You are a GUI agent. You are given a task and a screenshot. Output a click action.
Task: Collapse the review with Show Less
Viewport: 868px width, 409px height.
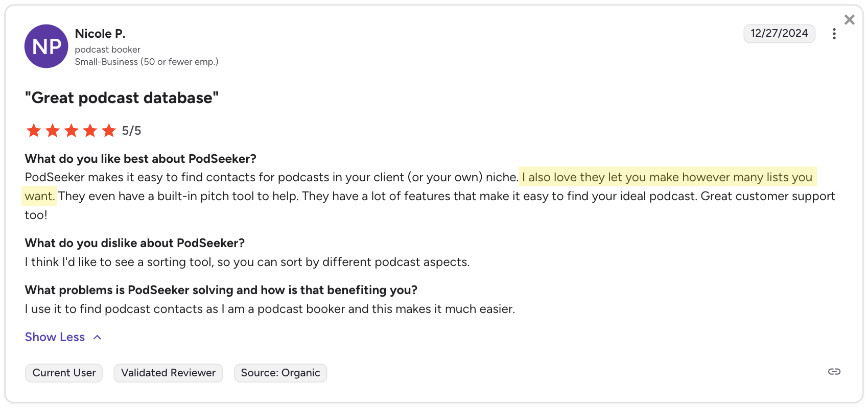55,337
